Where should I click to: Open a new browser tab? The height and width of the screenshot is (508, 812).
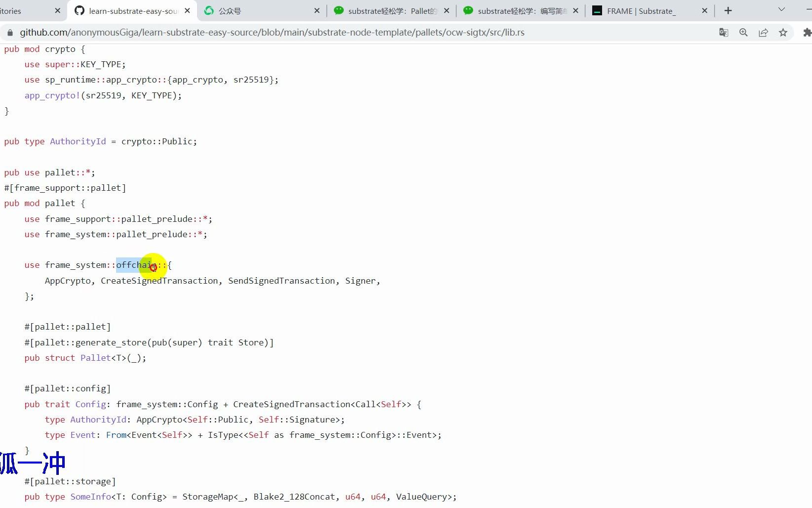pyautogui.click(x=728, y=10)
